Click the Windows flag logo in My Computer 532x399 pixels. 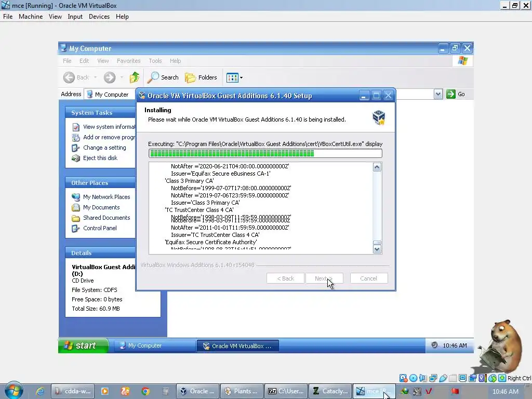click(463, 61)
